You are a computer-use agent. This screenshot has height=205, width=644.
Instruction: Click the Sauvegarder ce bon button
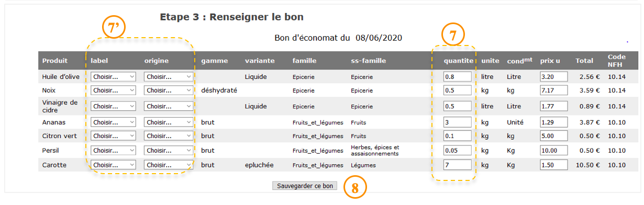(x=305, y=186)
